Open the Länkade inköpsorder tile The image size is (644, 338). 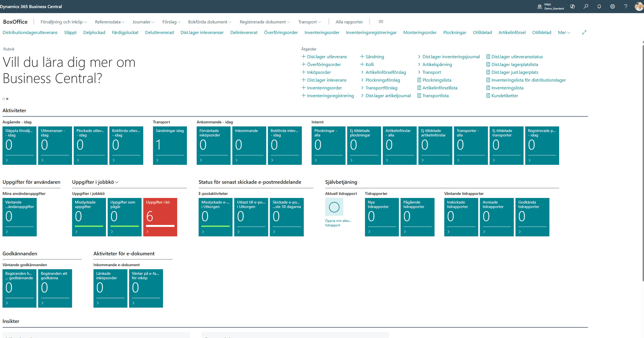[110, 288]
